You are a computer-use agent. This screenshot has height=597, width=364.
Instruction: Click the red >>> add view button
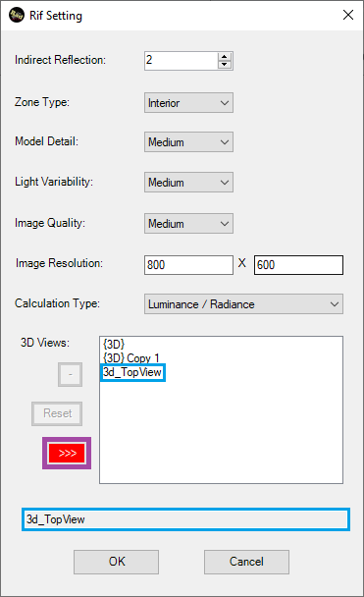coord(67,453)
